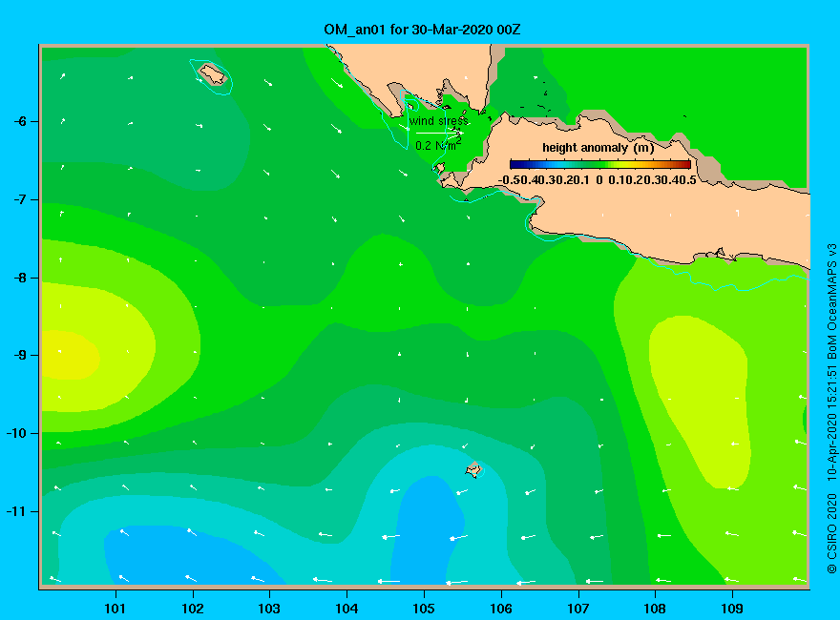840x620 pixels.
Task: Click the small island near 102E, 5.4S
Action: tap(213, 73)
